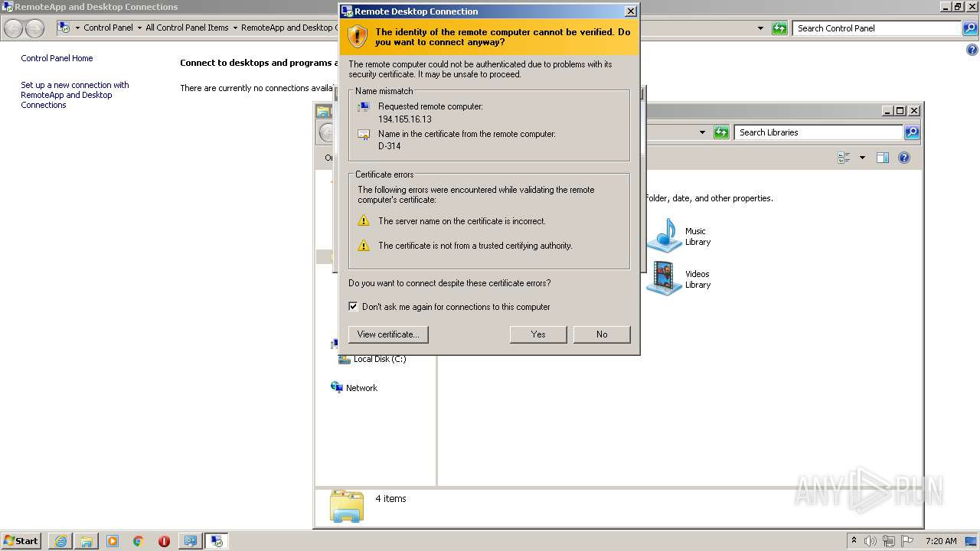Viewport: 980px width, 551px height.
Task: Open the Videos Library
Action: (x=679, y=279)
